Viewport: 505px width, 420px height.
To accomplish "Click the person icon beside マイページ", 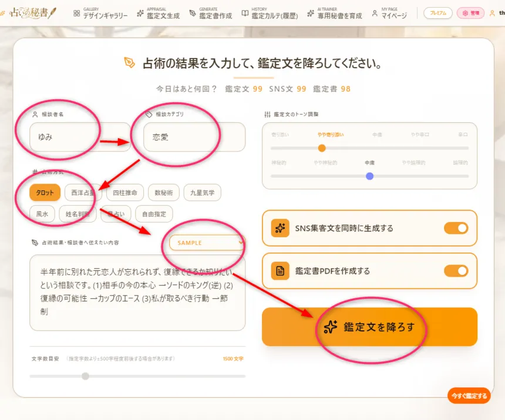I will tap(375, 13).
